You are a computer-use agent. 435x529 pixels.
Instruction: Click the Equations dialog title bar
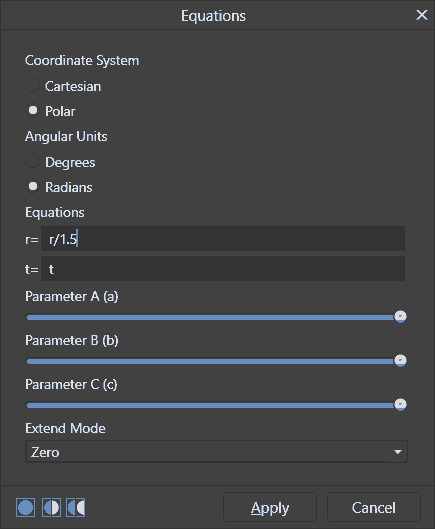point(213,16)
